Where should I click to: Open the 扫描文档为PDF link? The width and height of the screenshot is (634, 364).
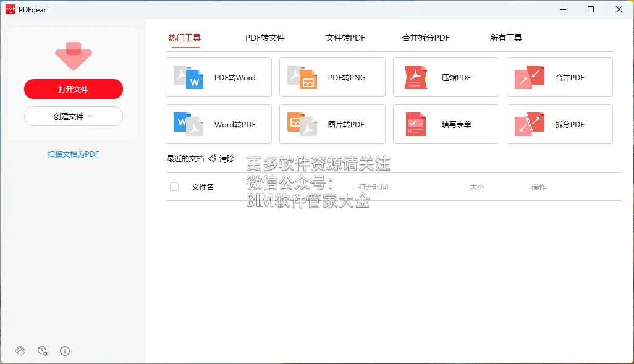point(73,154)
